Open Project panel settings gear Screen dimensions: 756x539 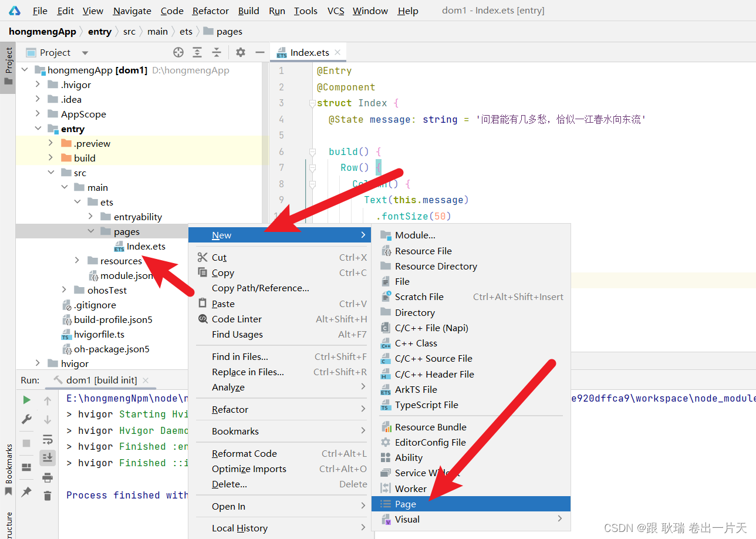point(240,52)
